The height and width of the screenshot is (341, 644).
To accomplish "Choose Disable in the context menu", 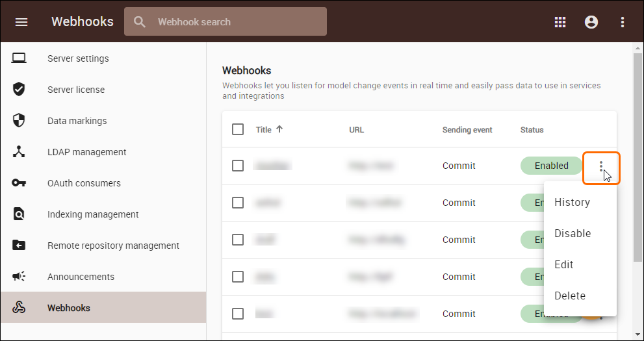I will (x=573, y=233).
